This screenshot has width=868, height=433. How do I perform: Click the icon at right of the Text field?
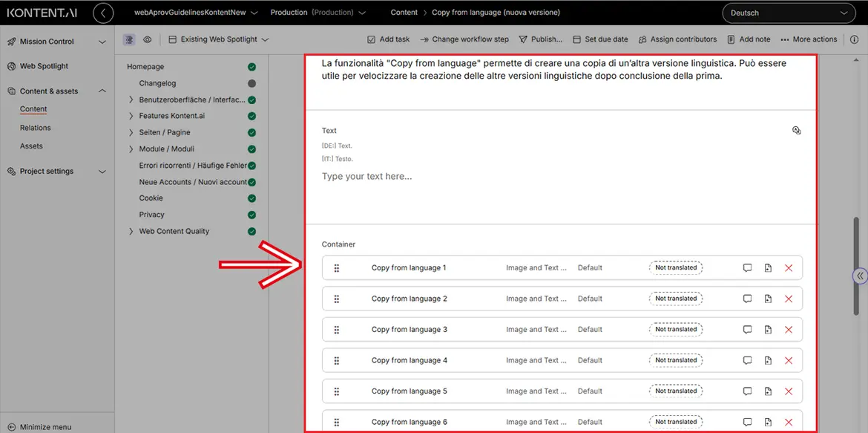click(796, 131)
